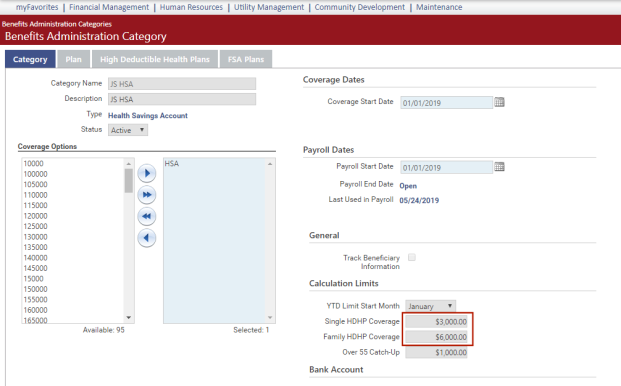Open YTD Limit Start Month dropdown

coord(431,306)
